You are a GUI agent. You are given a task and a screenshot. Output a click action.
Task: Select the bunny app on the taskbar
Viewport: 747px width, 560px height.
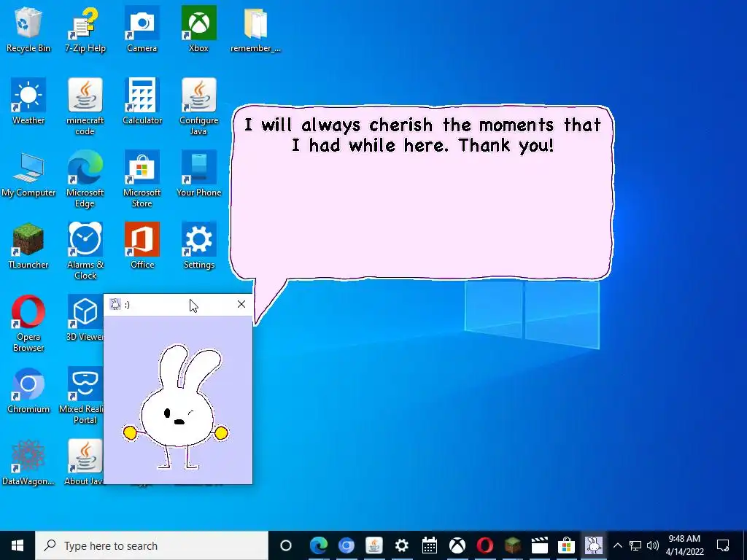594,545
